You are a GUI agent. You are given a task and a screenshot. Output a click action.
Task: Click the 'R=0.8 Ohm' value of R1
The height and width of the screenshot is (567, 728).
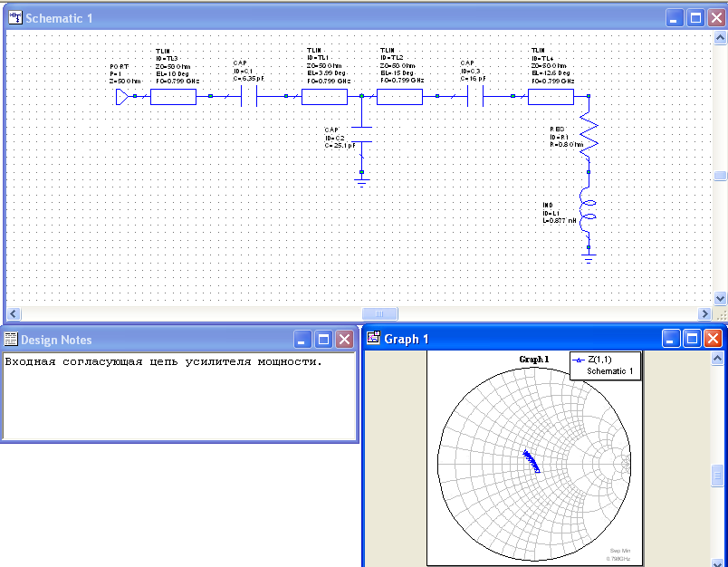(567, 144)
